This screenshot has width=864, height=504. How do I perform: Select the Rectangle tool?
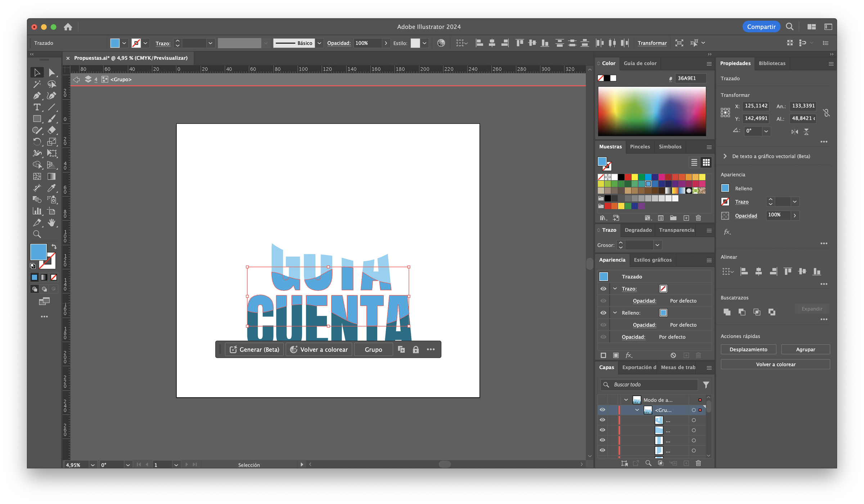pos(37,118)
